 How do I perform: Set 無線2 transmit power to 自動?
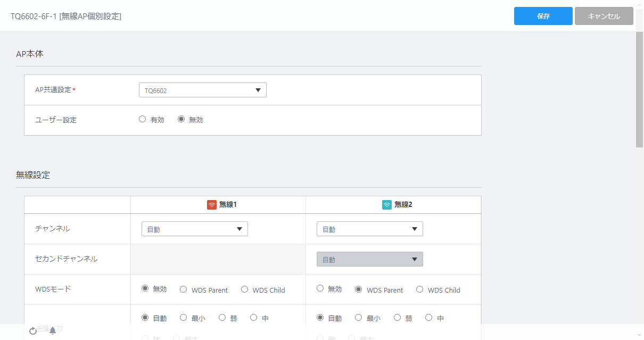(x=320, y=318)
